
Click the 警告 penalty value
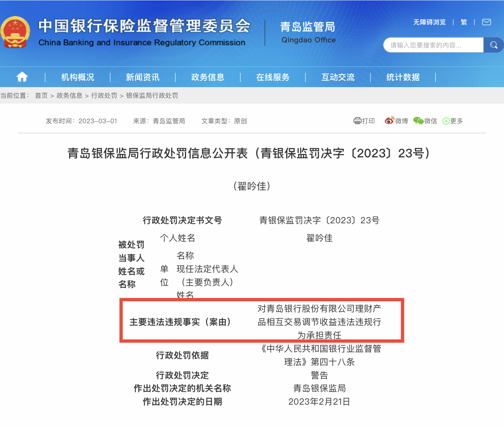pos(320,375)
